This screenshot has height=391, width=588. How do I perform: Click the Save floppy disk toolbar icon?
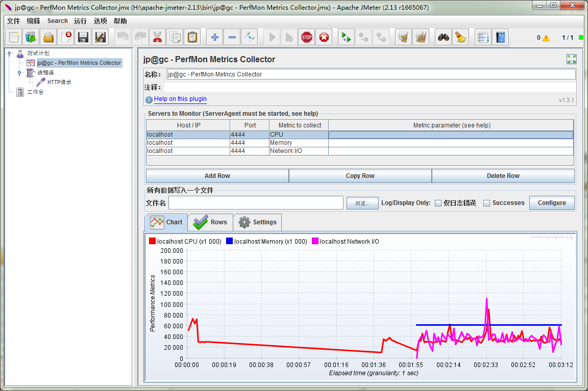click(83, 37)
